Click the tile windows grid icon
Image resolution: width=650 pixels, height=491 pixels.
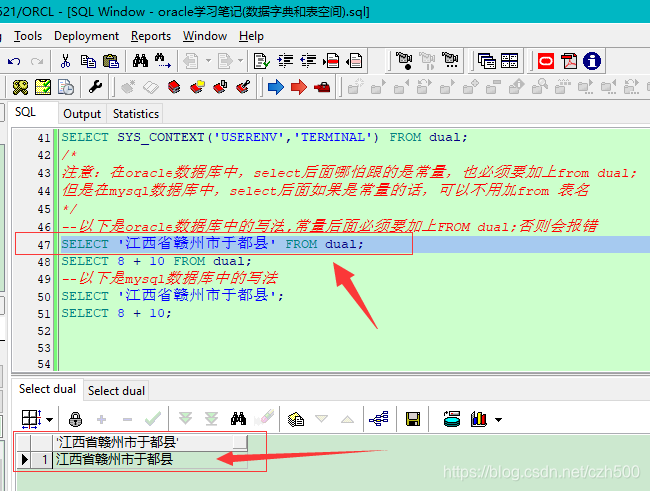click(509, 61)
